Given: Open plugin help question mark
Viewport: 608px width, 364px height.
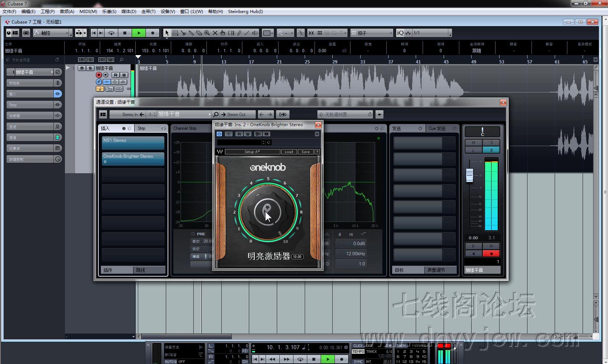Looking at the screenshot, I should (317, 152).
